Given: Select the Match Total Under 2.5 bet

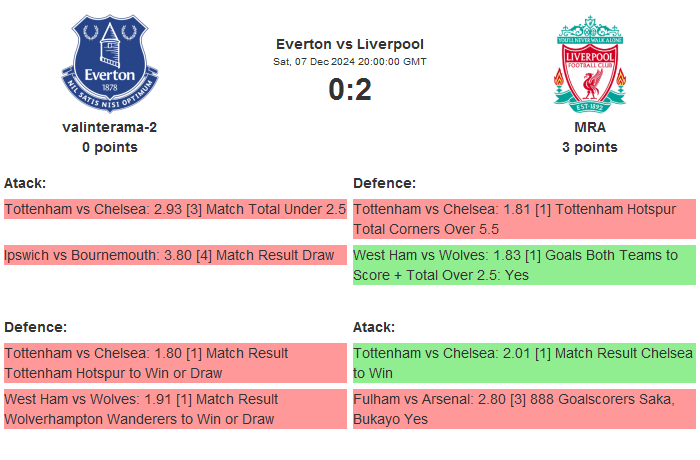Looking at the screenshot, I should (x=175, y=210).
